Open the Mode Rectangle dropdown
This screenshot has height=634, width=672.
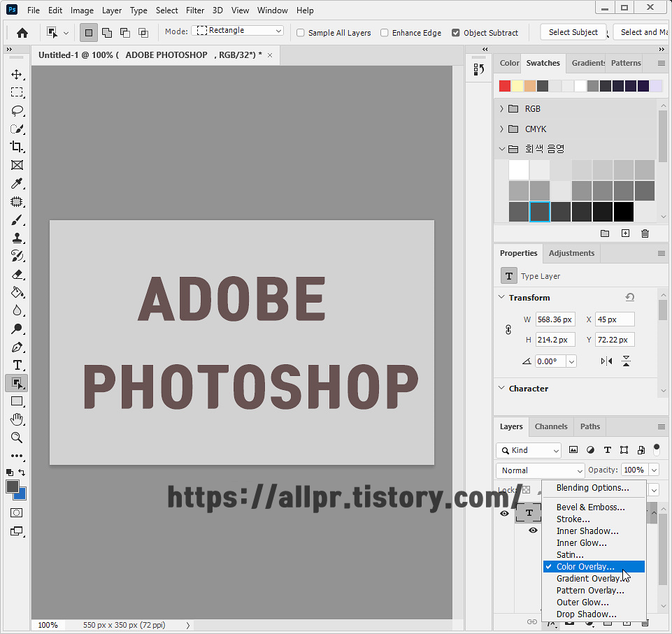pos(238,31)
